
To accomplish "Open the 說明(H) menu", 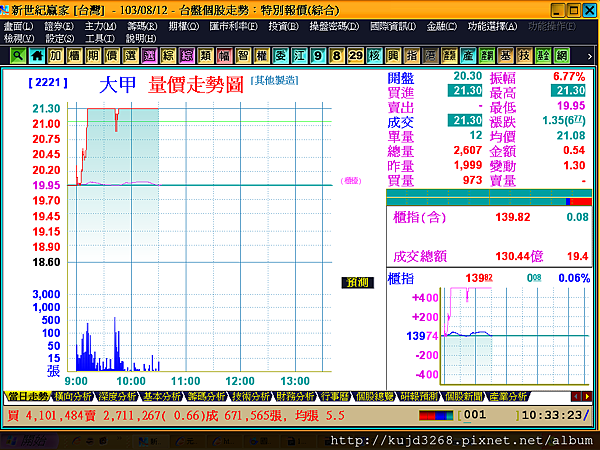I will tap(141, 39).
